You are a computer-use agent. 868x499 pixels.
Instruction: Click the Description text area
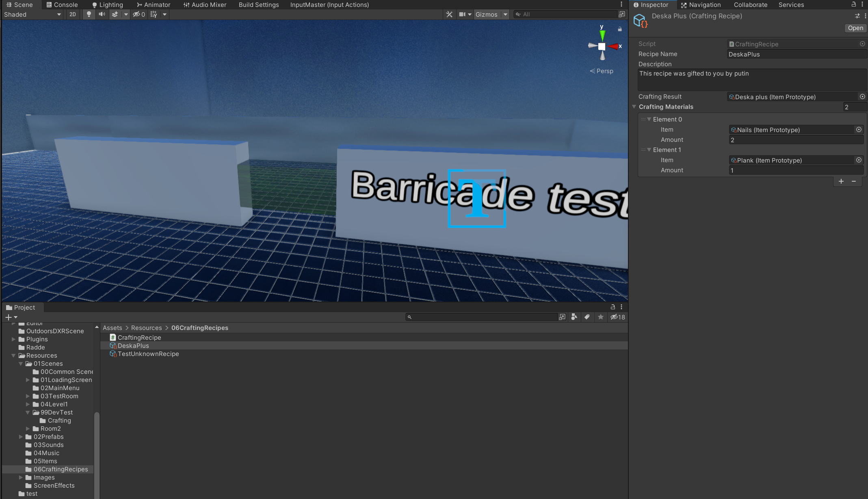752,80
